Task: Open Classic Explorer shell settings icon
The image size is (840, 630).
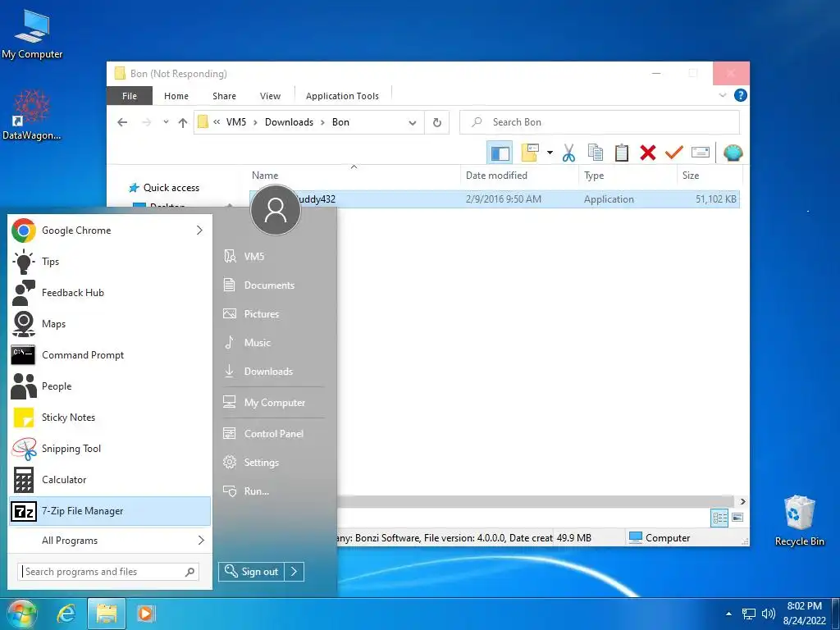Action: [733, 153]
